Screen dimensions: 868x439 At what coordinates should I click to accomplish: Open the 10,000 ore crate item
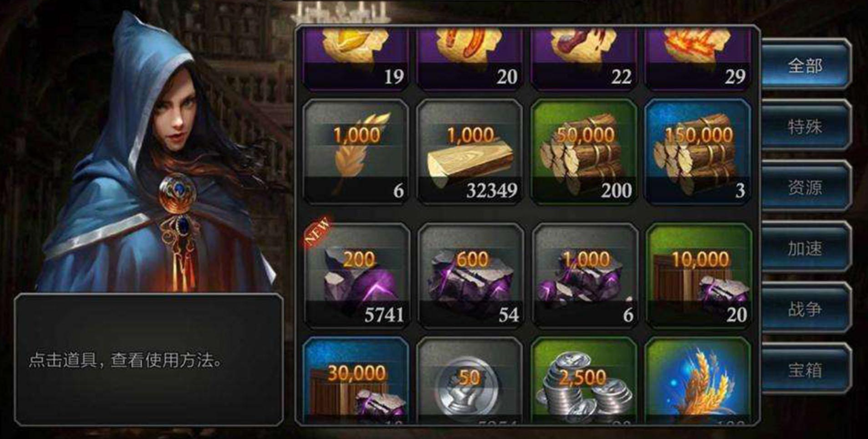[699, 276]
